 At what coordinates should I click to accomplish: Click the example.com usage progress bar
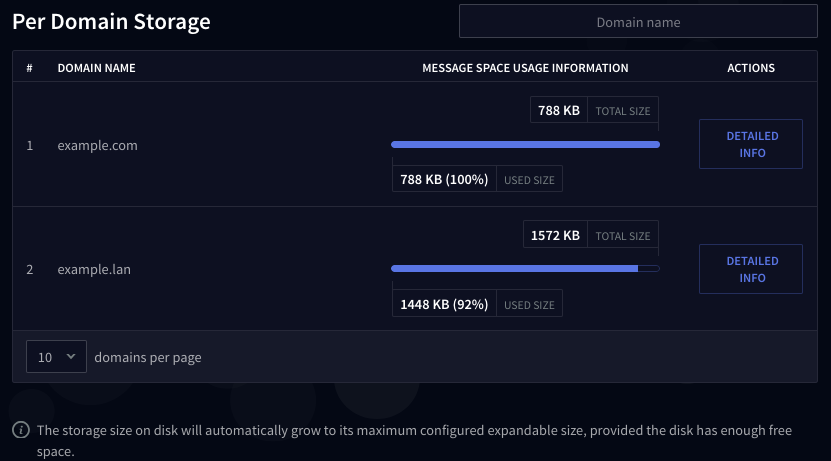[525, 145]
